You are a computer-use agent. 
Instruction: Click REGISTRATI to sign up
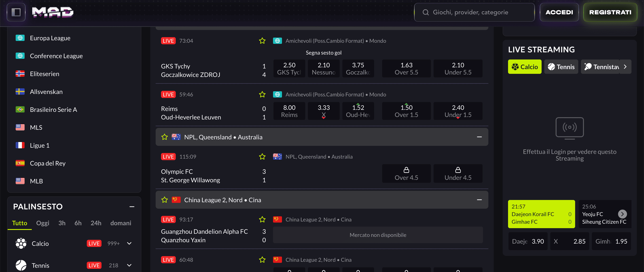tap(610, 12)
